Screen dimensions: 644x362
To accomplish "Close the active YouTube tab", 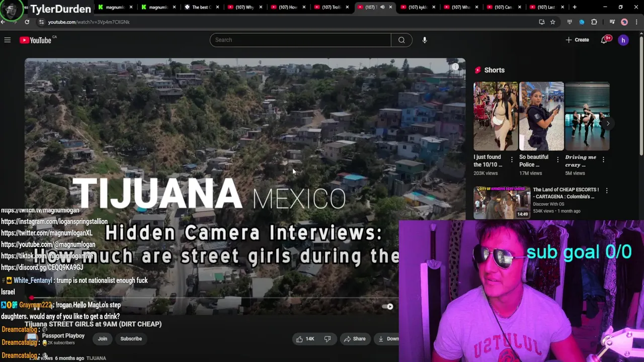I will pyautogui.click(x=390, y=7).
